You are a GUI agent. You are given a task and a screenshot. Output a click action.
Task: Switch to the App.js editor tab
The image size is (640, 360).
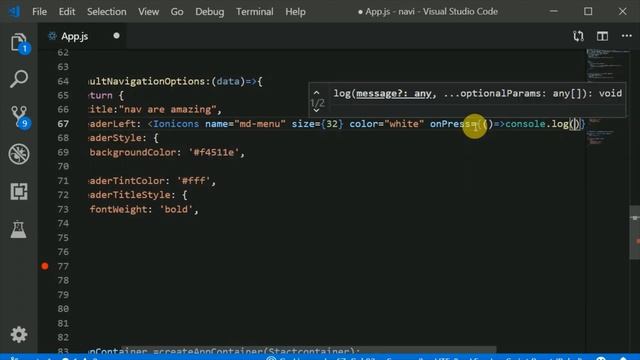coord(82,36)
